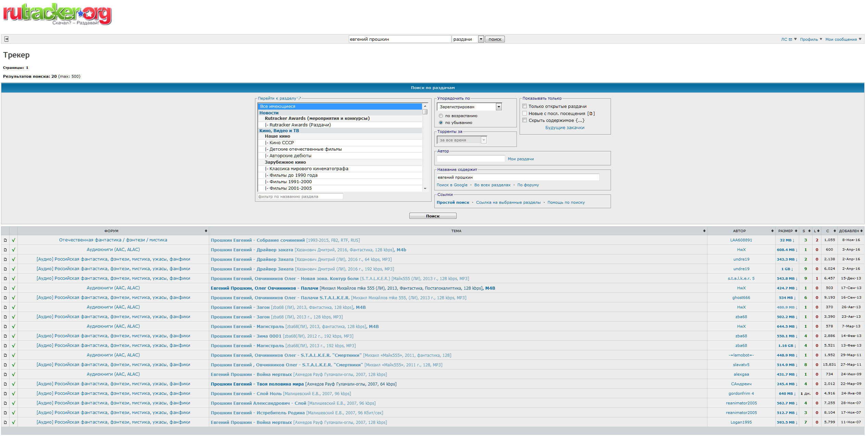
Task: Sort by leechers using the L column arrows
Action: pyautogui.click(x=818, y=231)
